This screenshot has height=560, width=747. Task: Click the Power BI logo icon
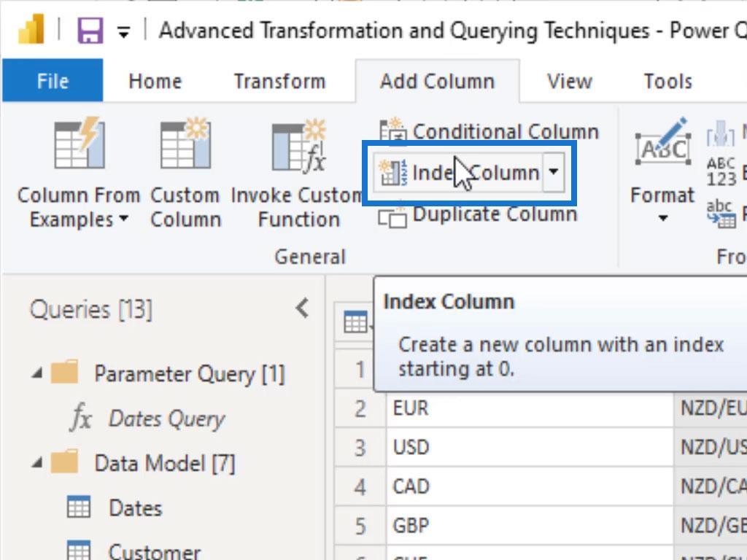pos(31,29)
